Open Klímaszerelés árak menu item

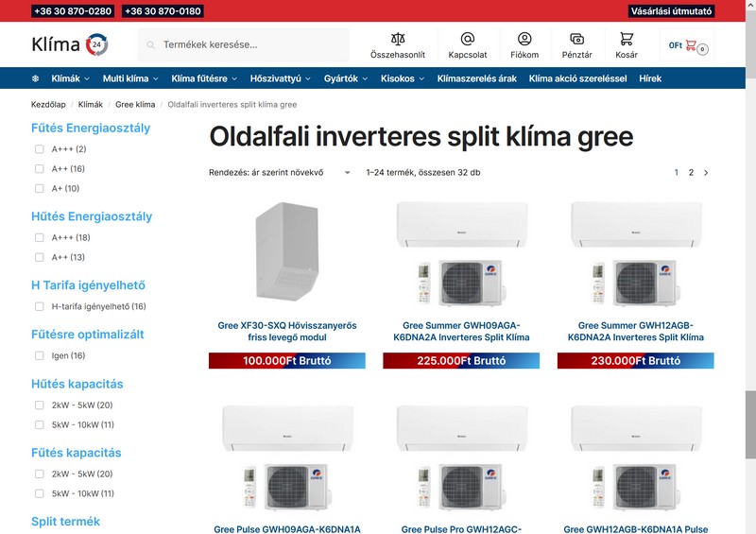476,78
